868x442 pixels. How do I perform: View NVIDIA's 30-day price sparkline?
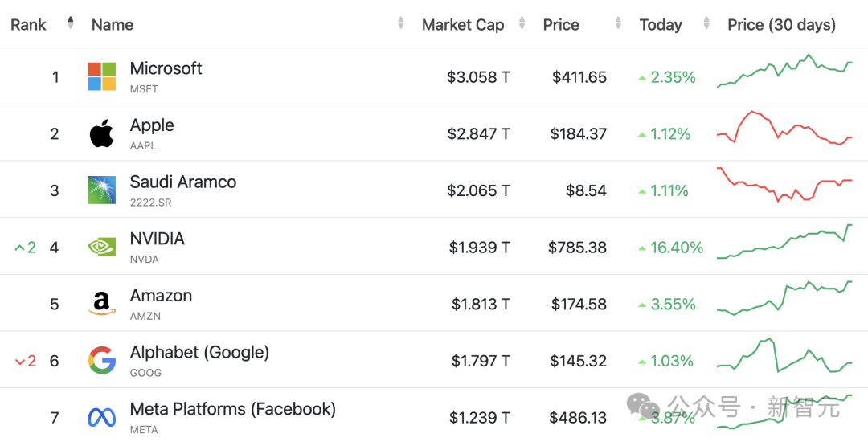tap(784, 242)
